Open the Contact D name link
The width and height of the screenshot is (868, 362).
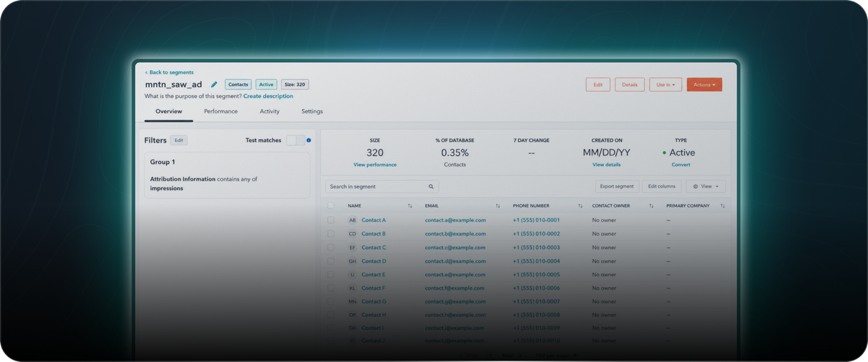point(374,261)
